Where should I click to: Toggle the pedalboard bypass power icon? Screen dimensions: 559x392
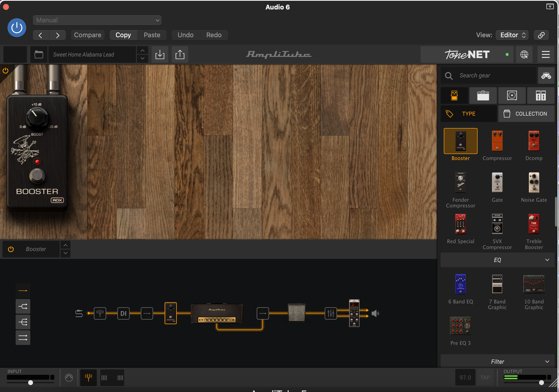[x=5, y=71]
